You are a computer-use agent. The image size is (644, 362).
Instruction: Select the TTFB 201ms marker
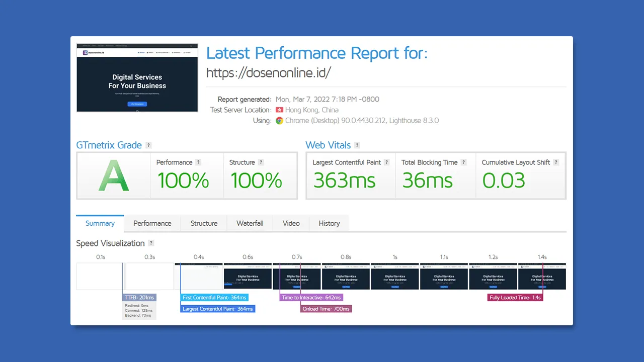coord(139,297)
